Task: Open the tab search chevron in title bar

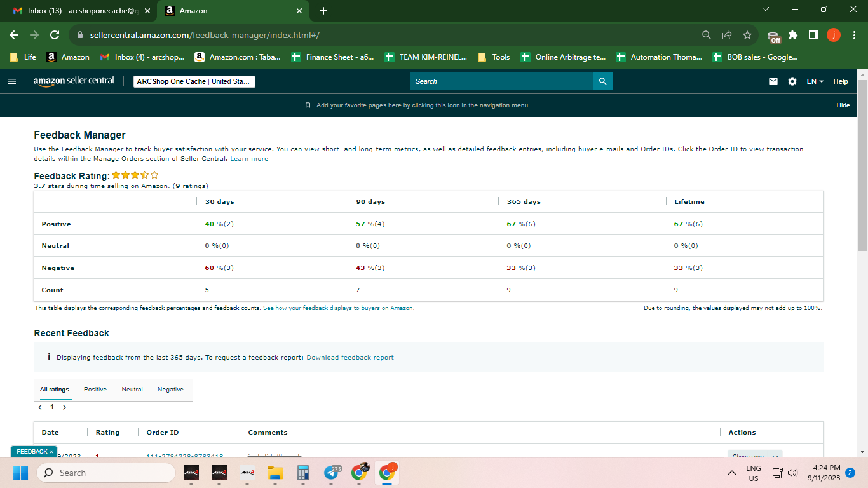Action: [765, 9]
